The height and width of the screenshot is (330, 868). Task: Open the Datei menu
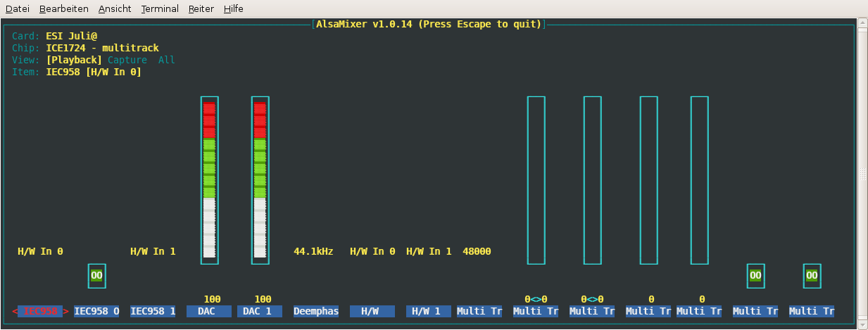(17, 8)
